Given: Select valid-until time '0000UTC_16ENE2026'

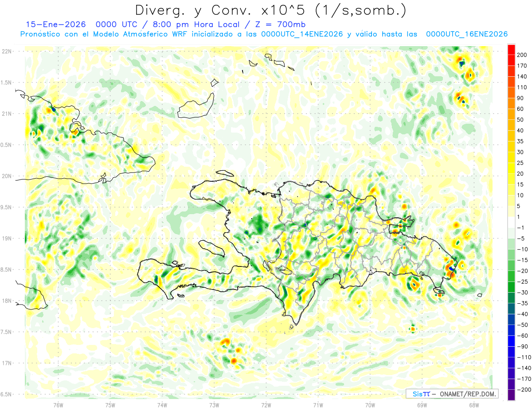Looking at the screenshot, I should tap(466, 34).
